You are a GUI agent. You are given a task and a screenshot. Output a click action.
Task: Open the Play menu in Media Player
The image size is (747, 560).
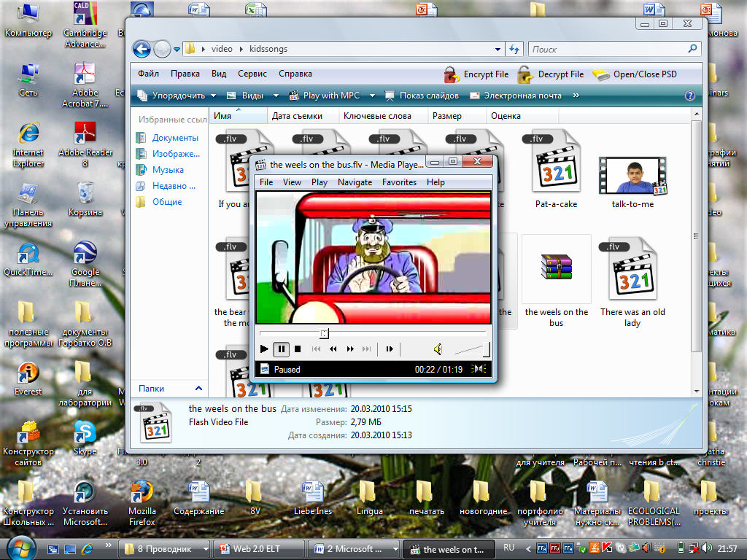[x=320, y=182]
